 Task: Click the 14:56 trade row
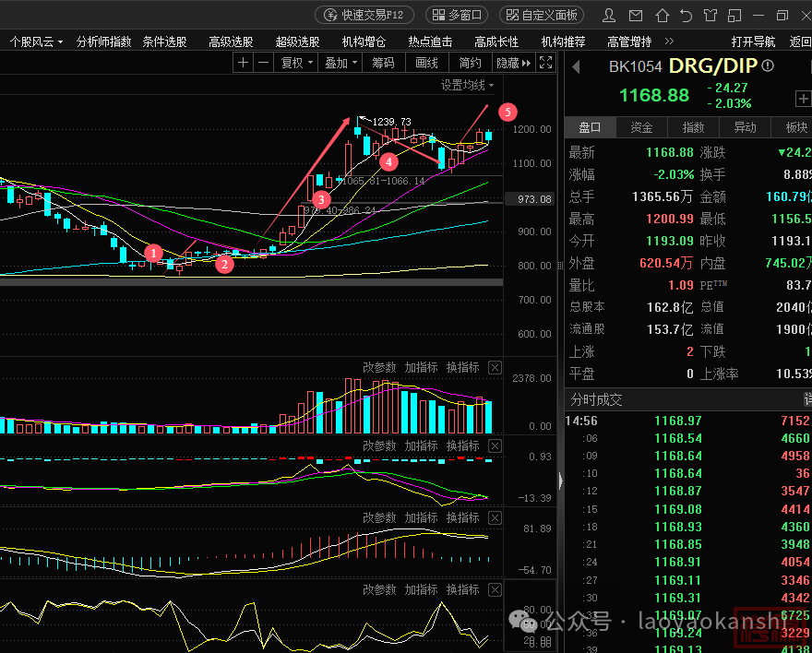(x=688, y=421)
